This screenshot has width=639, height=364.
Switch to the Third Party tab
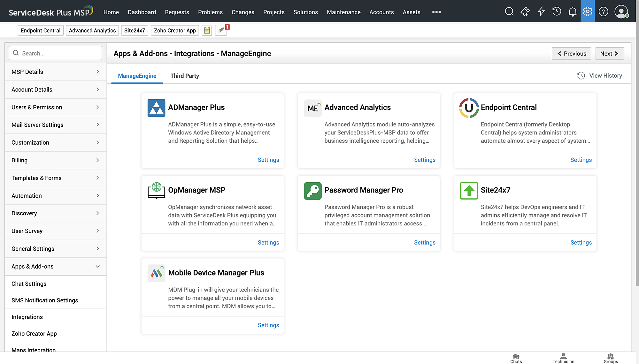coord(185,76)
